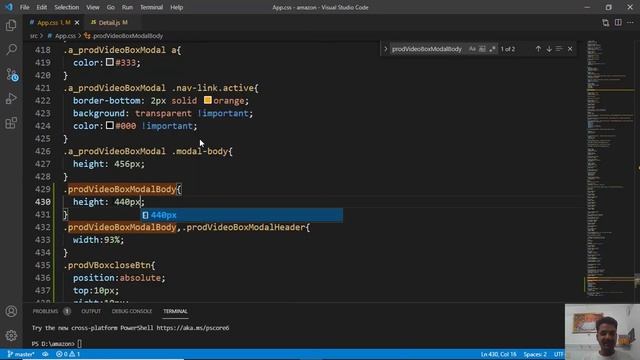Screen dimensions: 640x360
Task: Click the UTF encoding status bar entry
Action: tap(558, 354)
